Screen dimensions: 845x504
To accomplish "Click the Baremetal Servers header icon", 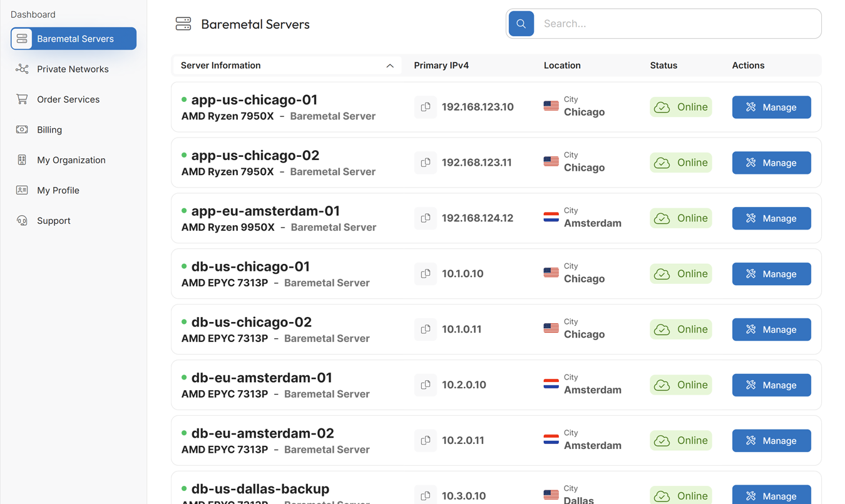I will point(183,24).
